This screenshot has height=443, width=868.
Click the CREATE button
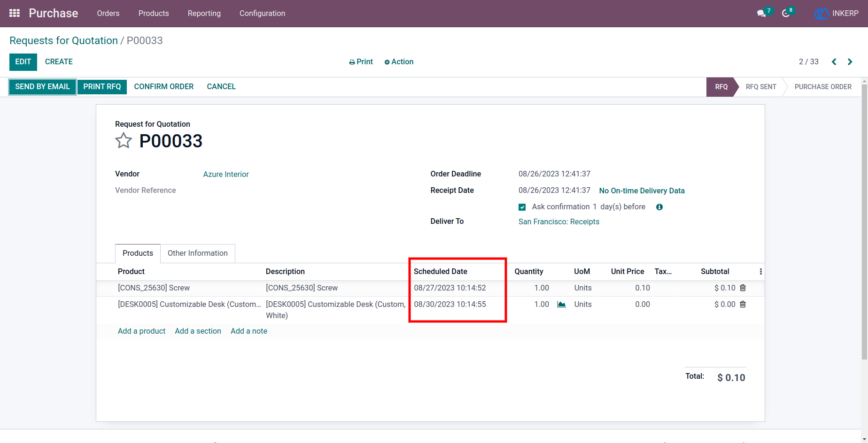point(59,62)
